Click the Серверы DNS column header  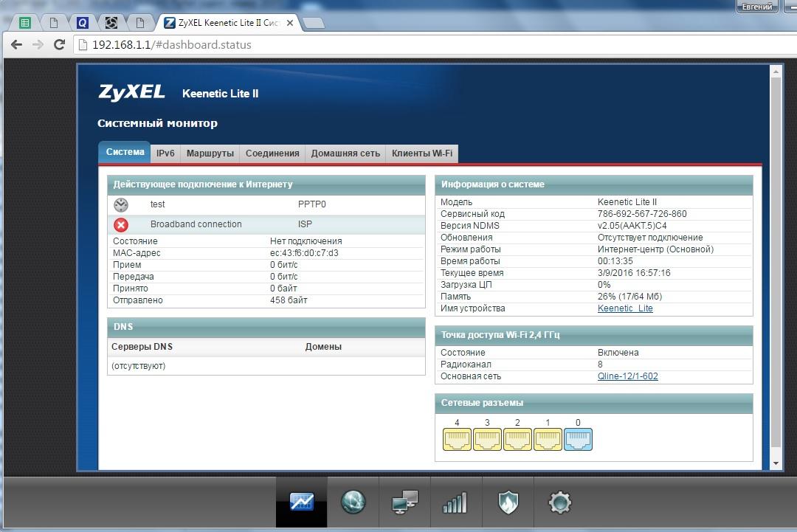[x=142, y=347]
